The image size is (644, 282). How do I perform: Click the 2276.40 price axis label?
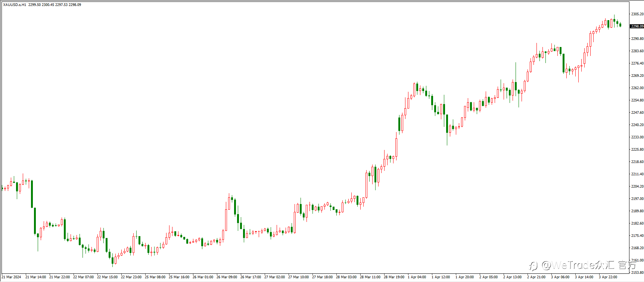(x=637, y=63)
